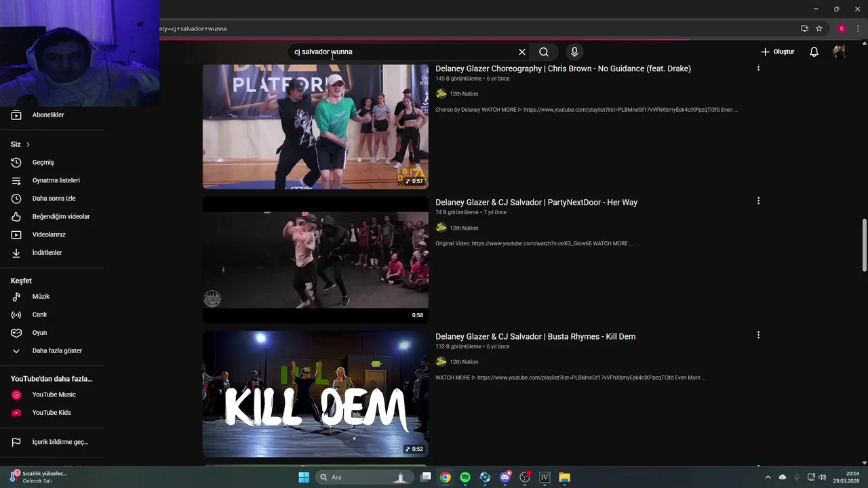
Task: Open 12th Nation channel under No Guidance
Action: [464, 94]
